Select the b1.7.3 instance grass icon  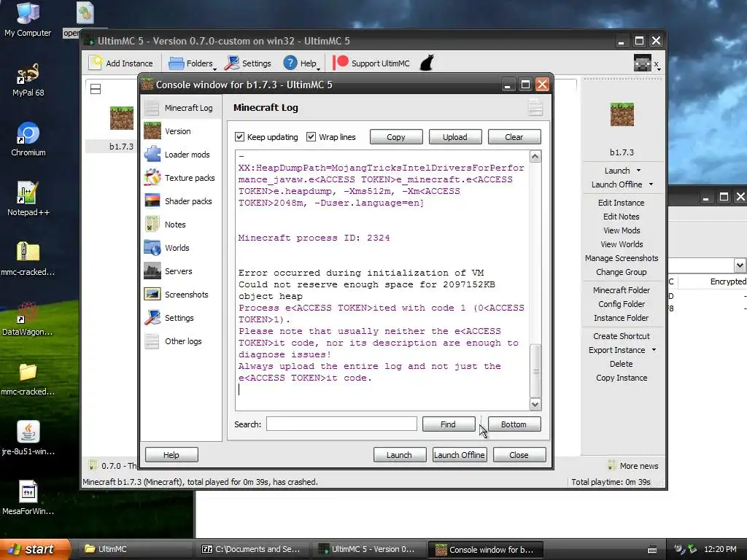122,118
